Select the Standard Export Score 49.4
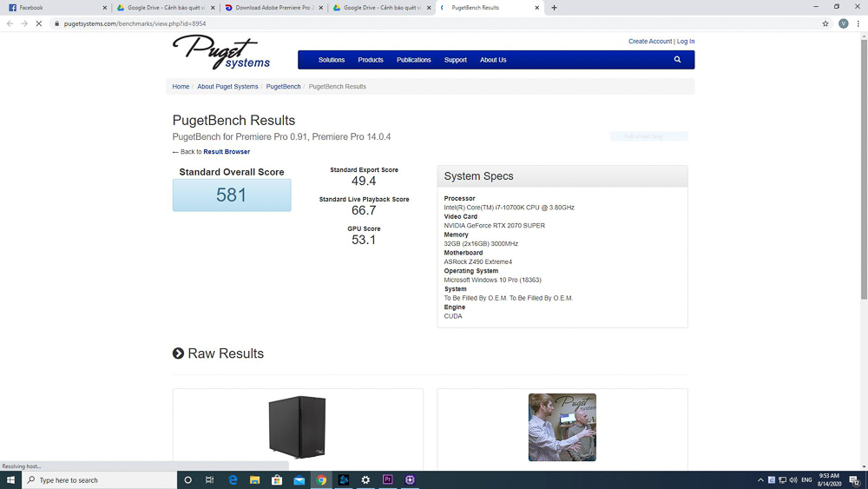 coord(364,181)
